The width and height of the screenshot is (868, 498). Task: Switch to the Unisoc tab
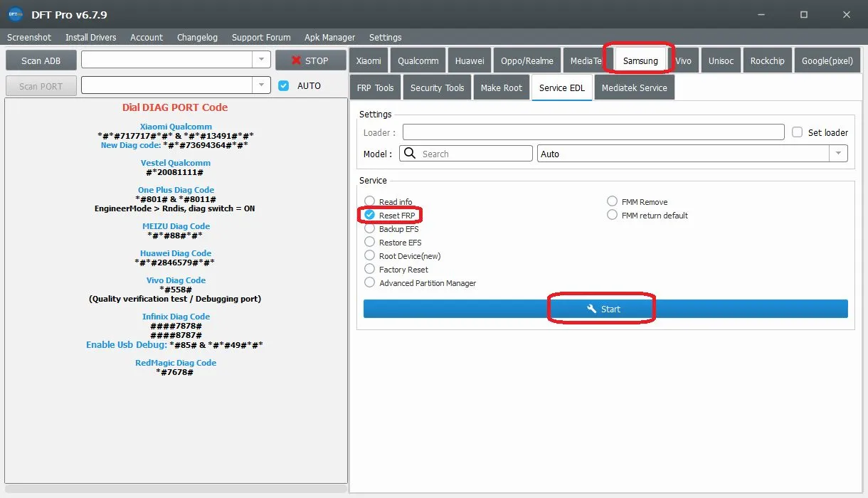tap(721, 60)
